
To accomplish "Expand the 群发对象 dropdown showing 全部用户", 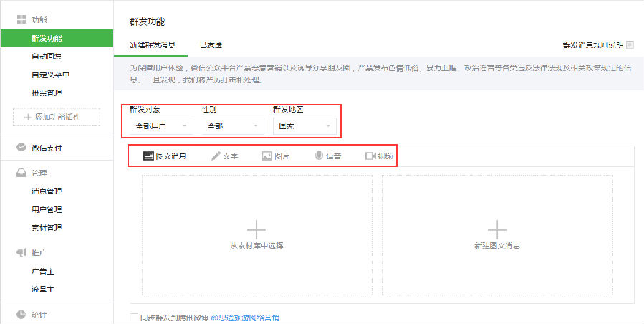I will pyautogui.click(x=162, y=126).
